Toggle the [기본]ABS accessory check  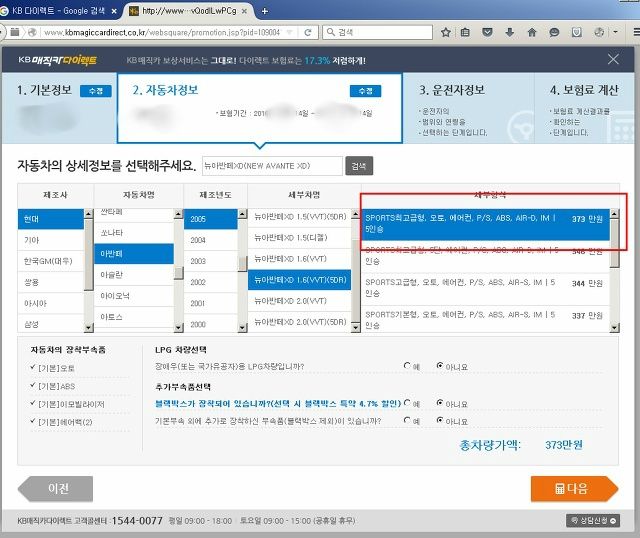pyautogui.click(x=33, y=385)
